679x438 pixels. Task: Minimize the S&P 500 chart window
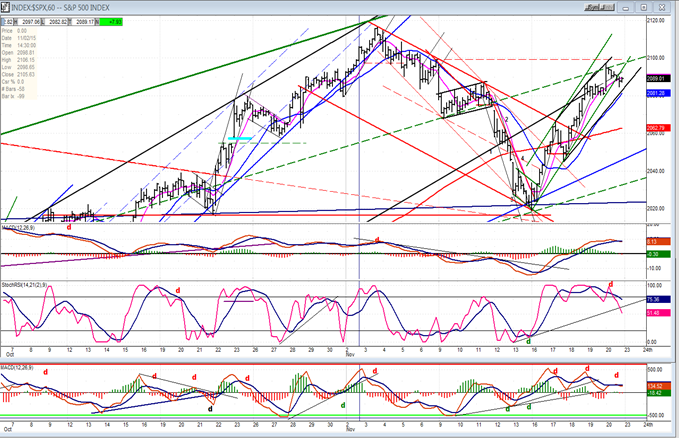click(626, 7)
